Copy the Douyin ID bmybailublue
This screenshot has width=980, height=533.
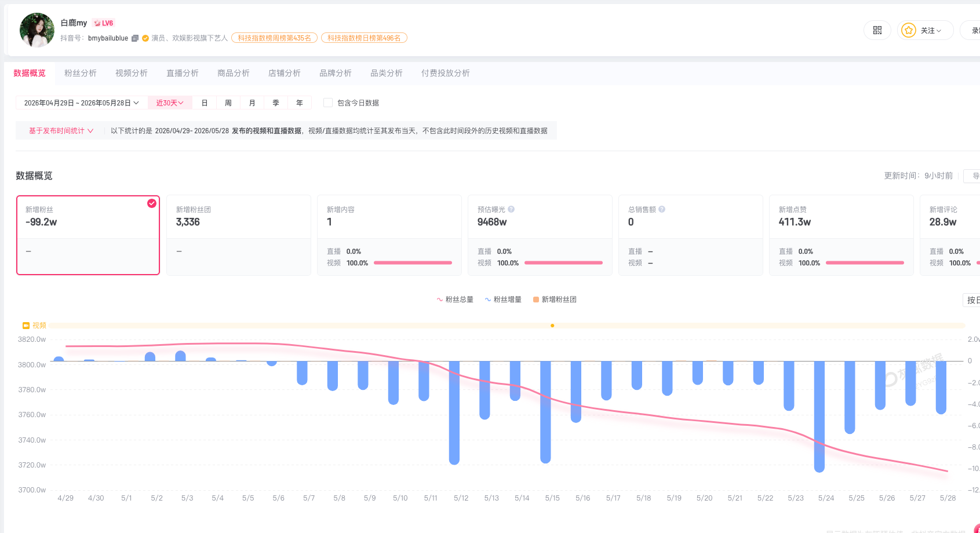[135, 38]
